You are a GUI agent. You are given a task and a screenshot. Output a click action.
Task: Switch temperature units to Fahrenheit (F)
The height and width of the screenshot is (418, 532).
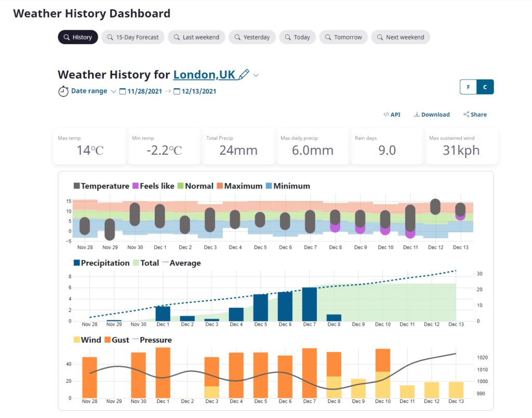468,87
